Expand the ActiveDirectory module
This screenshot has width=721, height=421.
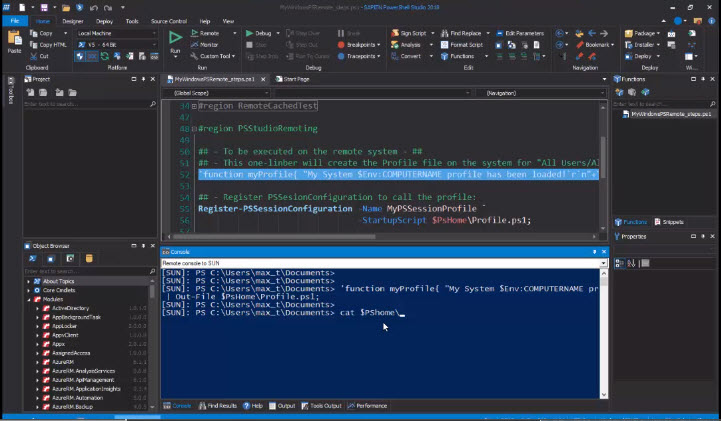[x=38, y=308]
